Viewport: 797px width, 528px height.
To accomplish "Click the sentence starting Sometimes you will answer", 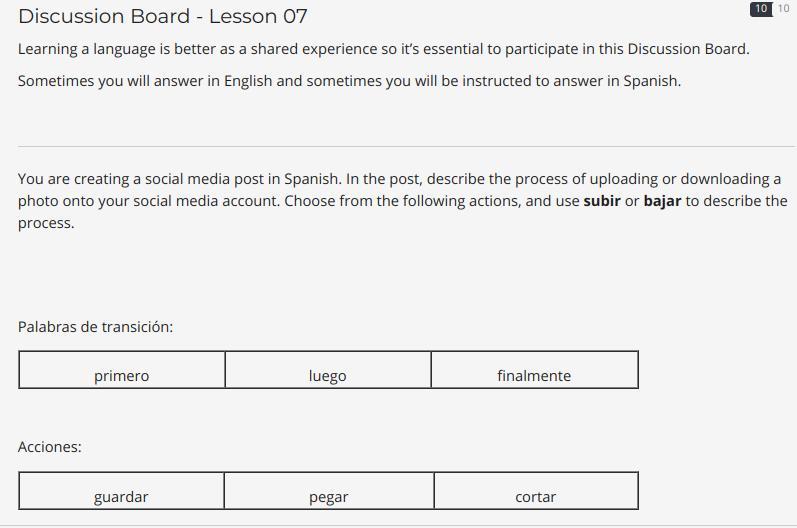I will pyautogui.click(x=349, y=81).
